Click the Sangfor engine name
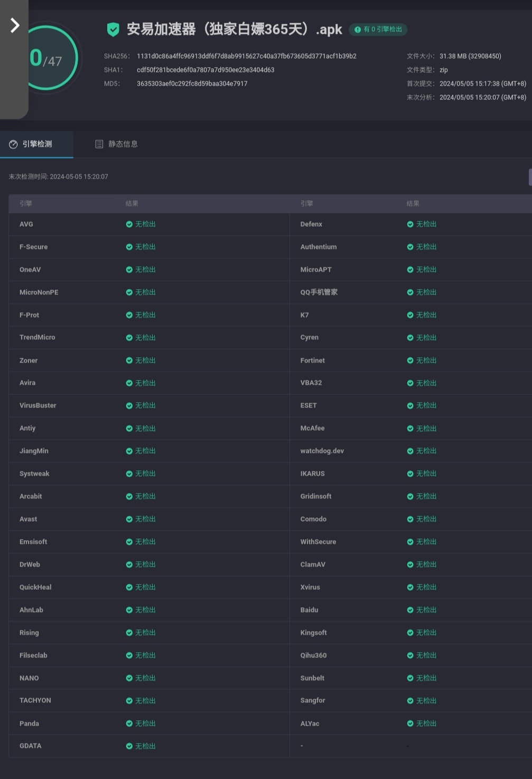This screenshot has height=779, width=532. click(313, 700)
